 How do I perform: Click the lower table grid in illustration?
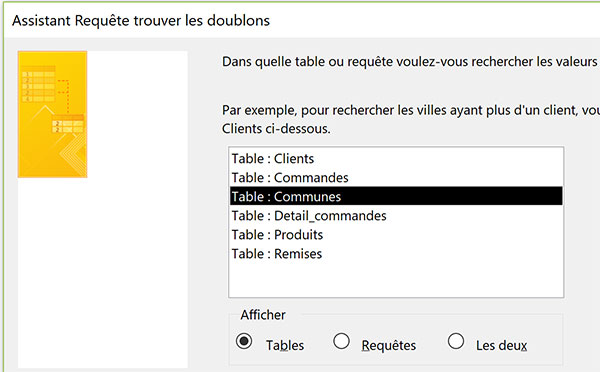[x=68, y=124]
